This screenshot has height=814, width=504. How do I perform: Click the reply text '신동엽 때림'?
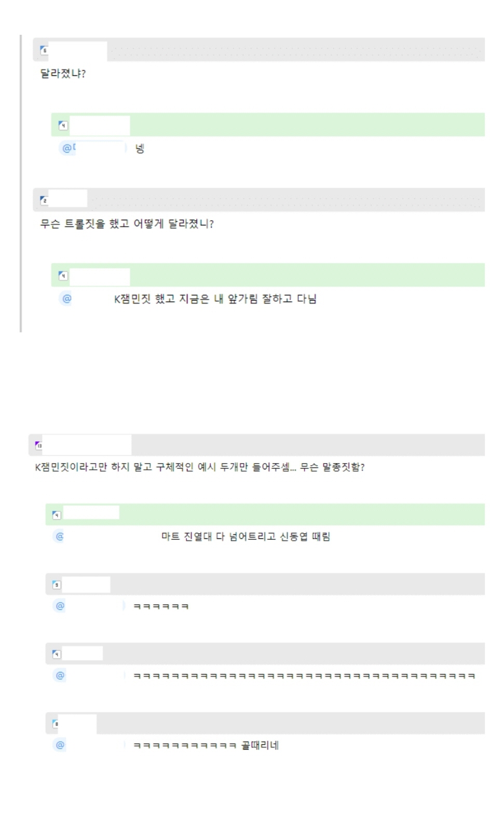coord(305,536)
